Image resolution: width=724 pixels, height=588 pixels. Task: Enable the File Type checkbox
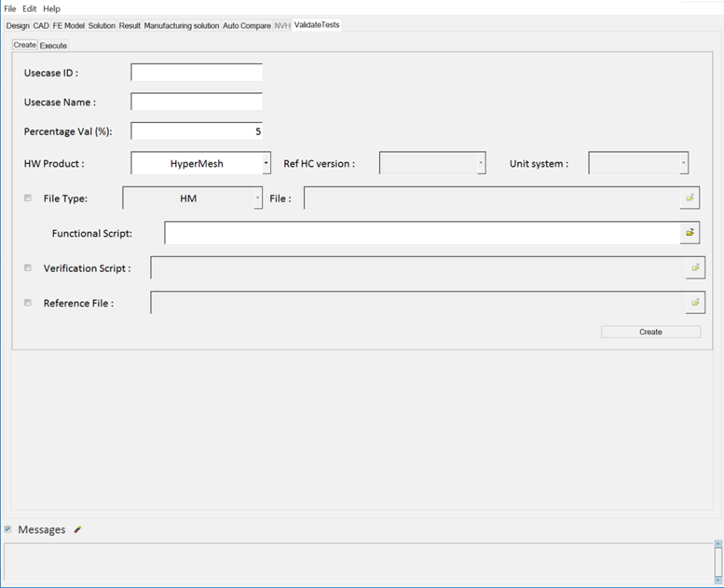tap(28, 198)
